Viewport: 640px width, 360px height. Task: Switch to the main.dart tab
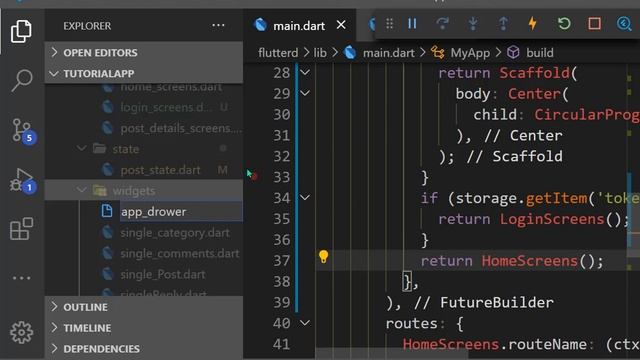299,26
